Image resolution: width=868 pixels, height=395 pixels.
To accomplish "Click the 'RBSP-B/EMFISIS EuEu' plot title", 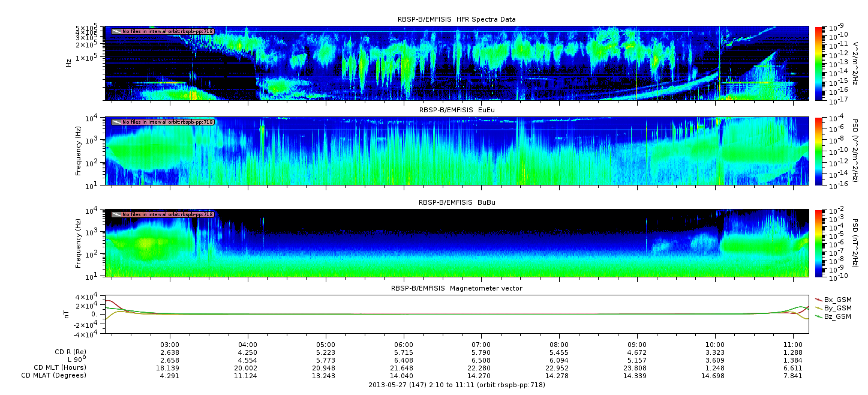I will (x=456, y=110).
